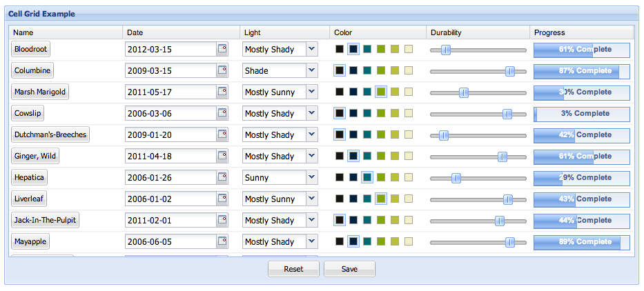Choose green swatch in Ginger, Wild row
644x291 pixels.
(381, 156)
